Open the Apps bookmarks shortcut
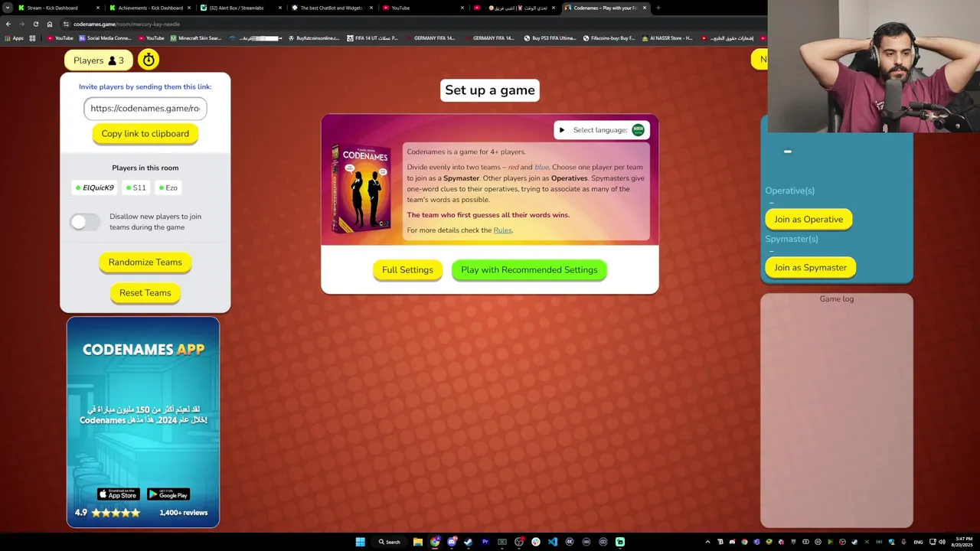The width and height of the screenshot is (980, 551). coord(14,38)
